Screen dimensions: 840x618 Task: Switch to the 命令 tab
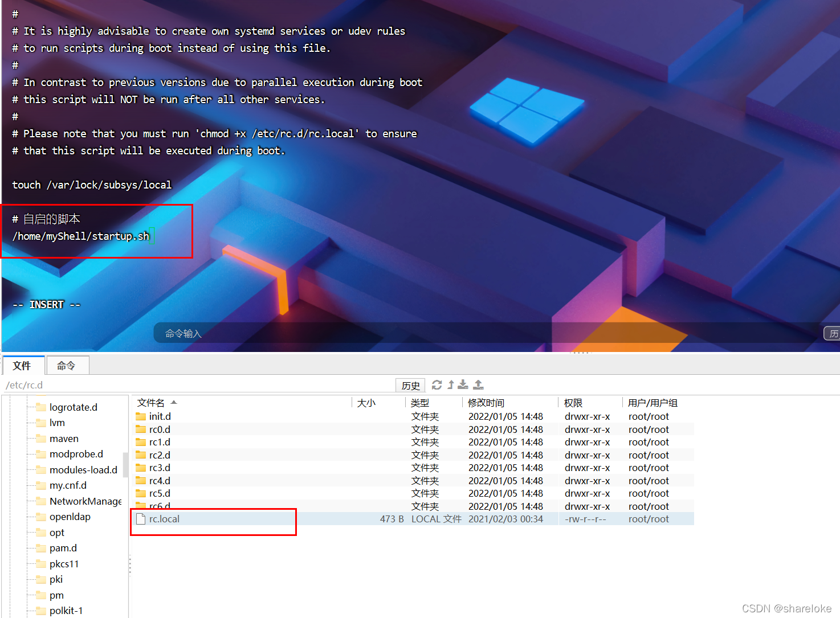(67, 366)
